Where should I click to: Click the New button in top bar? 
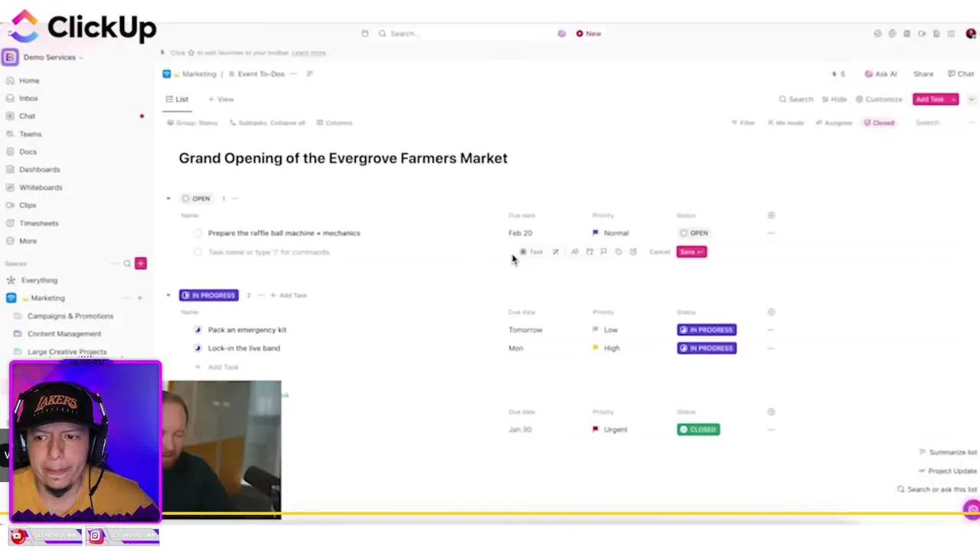[589, 34]
